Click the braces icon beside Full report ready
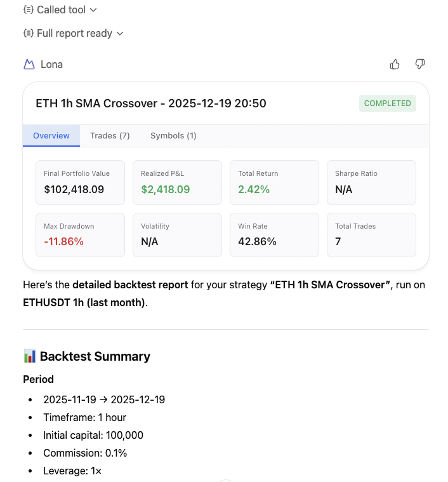The image size is (448, 482). point(28,33)
